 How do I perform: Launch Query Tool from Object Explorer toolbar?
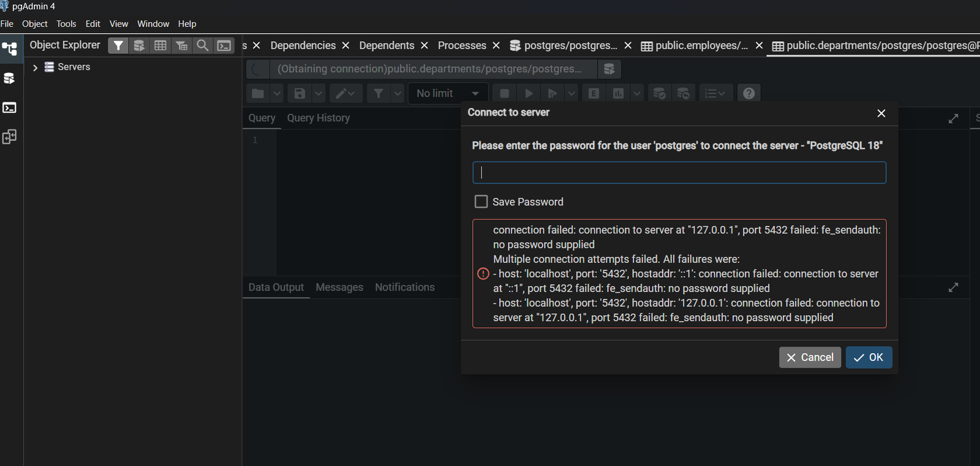[x=139, y=45]
